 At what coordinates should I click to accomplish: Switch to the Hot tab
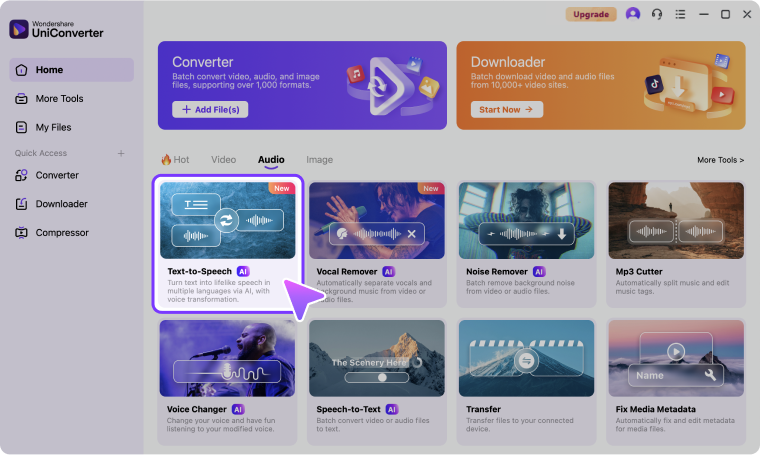pyautogui.click(x=175, y=159)
